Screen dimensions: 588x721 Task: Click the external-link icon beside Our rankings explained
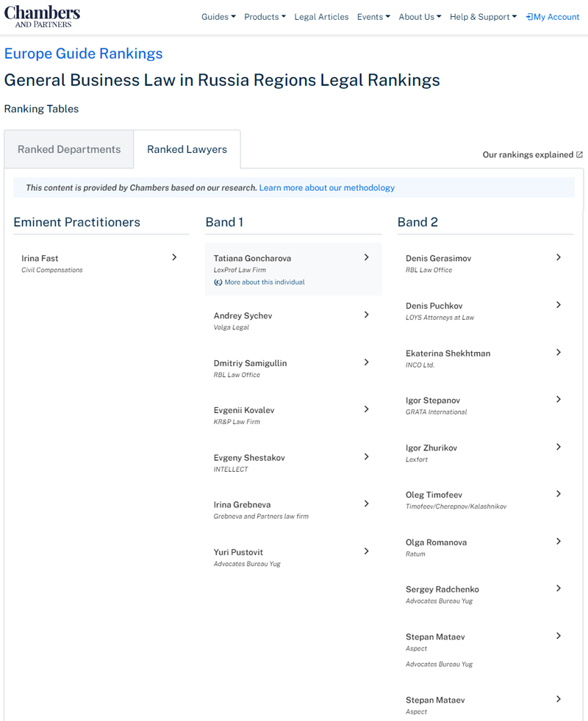[x=579, y=154]
